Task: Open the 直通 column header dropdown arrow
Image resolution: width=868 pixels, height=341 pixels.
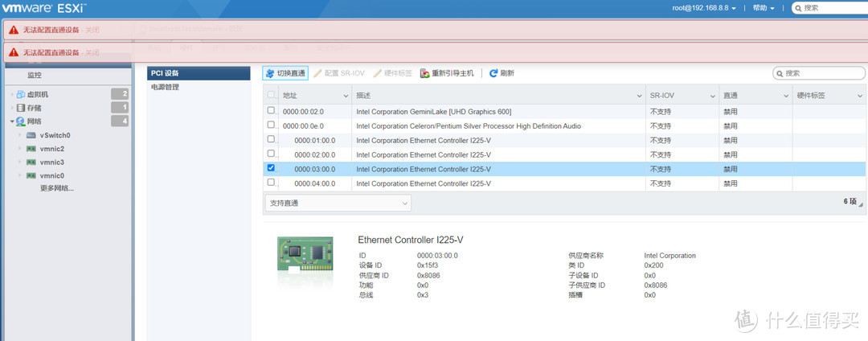Action: tap(786, 96)
